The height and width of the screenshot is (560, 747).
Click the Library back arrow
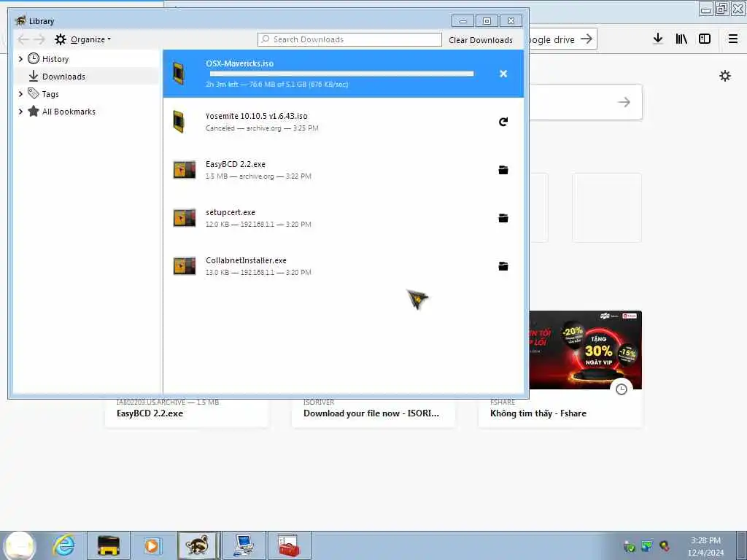[23, 39]
